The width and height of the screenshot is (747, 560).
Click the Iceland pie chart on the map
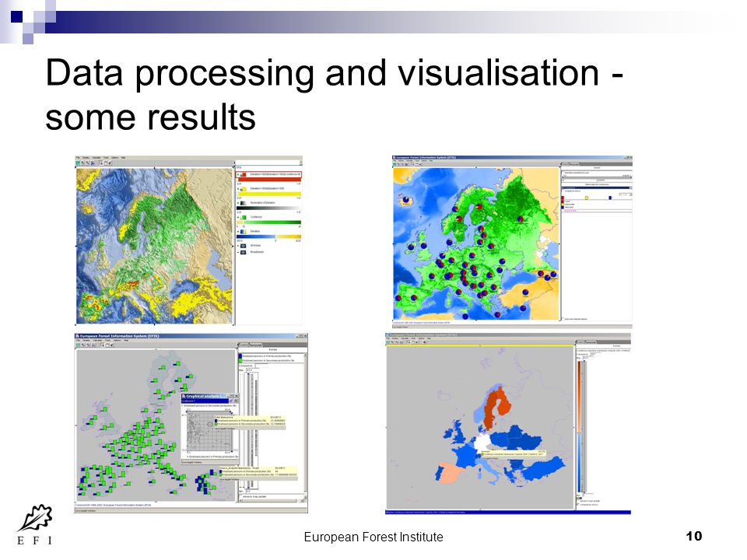pos(406,199)
